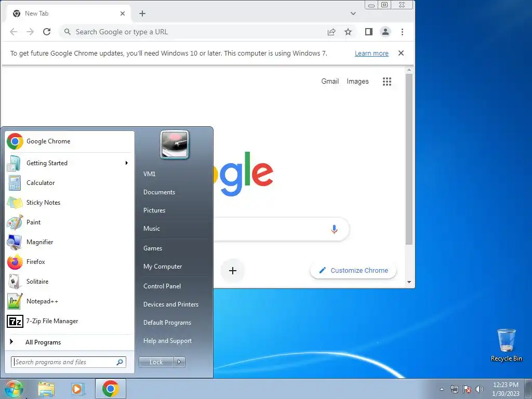
Task: Open Devices and Printers
Action: [x=170, y=304]
